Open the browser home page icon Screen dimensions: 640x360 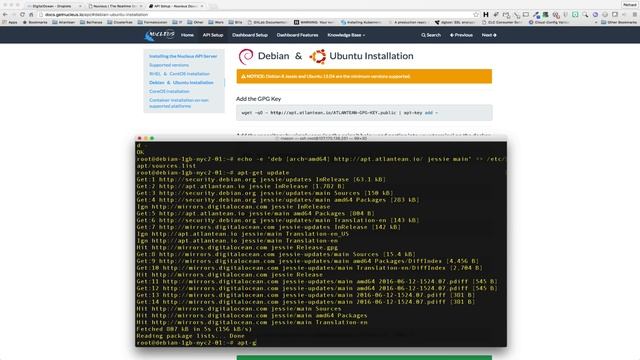31,14
